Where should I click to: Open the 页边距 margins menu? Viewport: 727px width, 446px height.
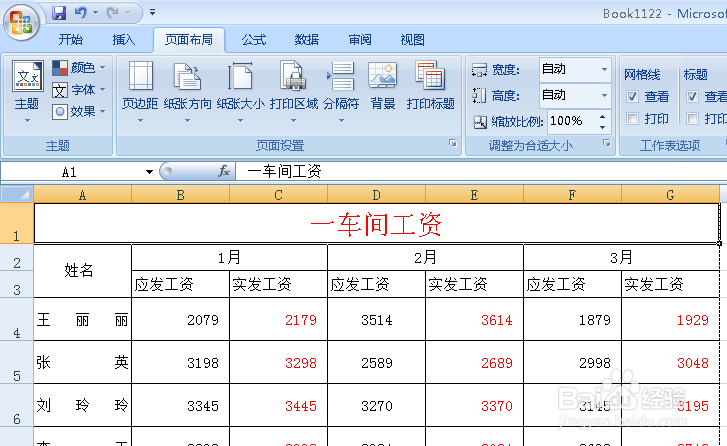[x=140, y=92]
